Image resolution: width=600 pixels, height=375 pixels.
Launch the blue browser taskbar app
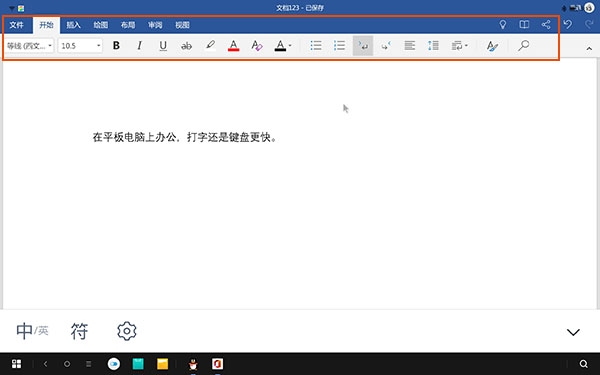point(114,364)
